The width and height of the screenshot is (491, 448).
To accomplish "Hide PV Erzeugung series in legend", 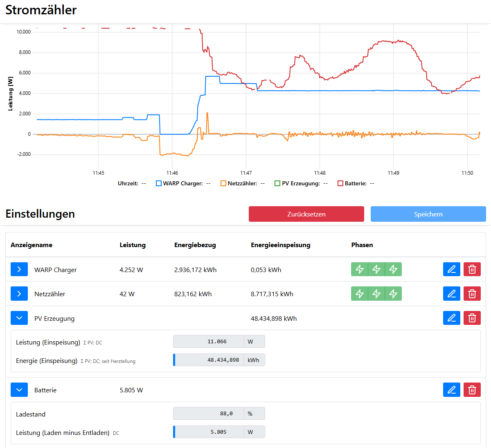I will coord(277,183).
